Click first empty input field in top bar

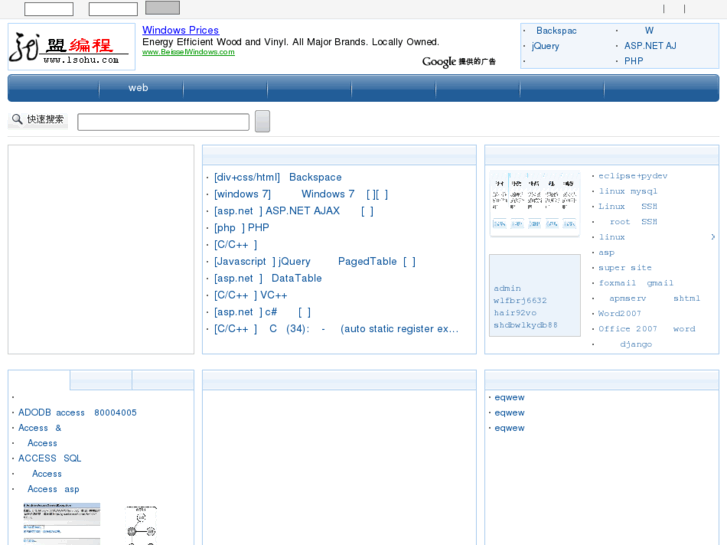coord(49,9)
